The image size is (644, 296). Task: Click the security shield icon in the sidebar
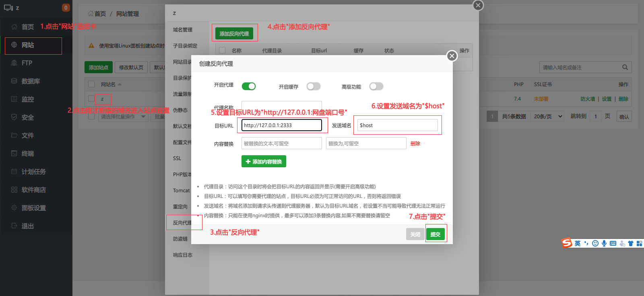coord(14,117)
